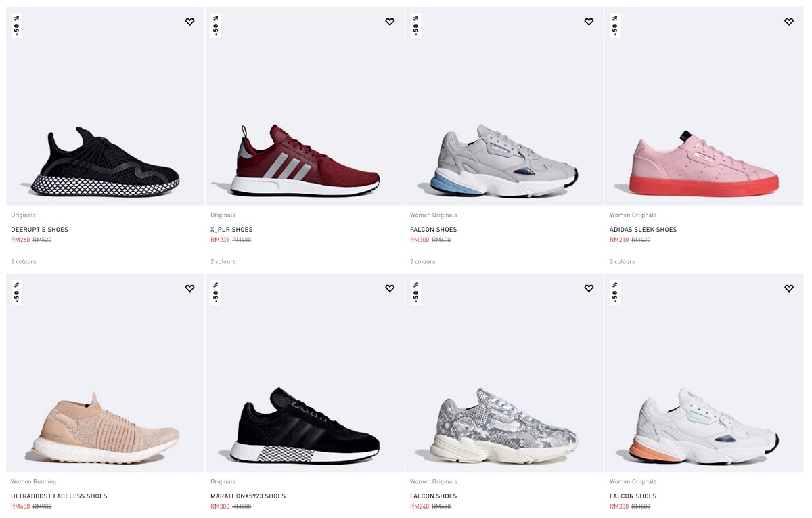This screenshot has height=518, width=812.
Task: Wishlist the snakeskin Falcon Shoes
Action: (589, 288)
